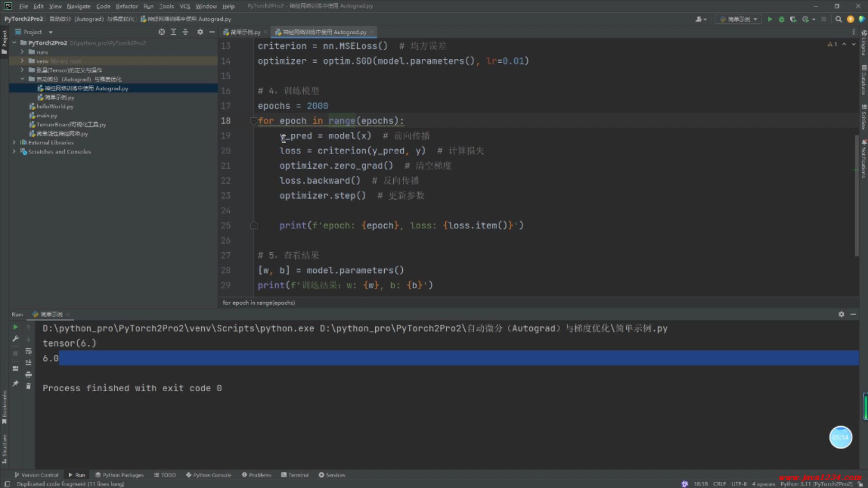Click the Print output printer icon

28,374
